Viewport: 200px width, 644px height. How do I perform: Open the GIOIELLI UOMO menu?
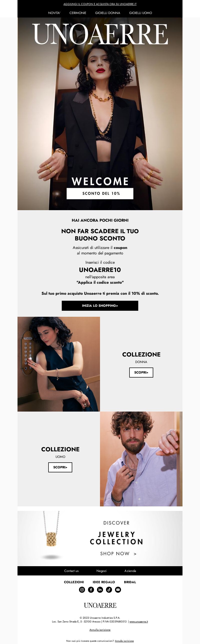click(x=140, y=13)
